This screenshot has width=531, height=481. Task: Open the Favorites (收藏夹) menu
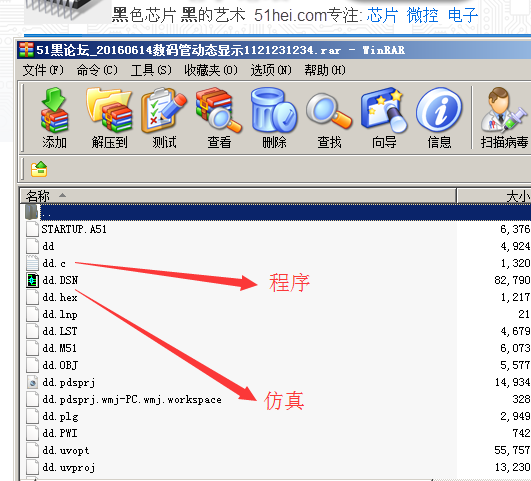[211, 70]
